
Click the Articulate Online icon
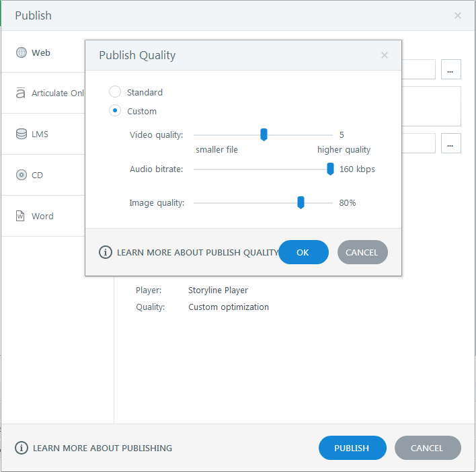tap(21, 93)
